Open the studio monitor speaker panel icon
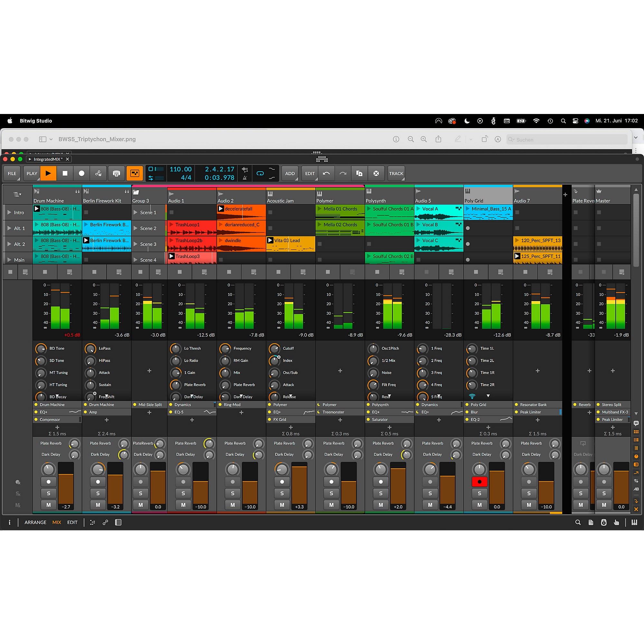The image size is (644, 644). click(x=604, y=522)
